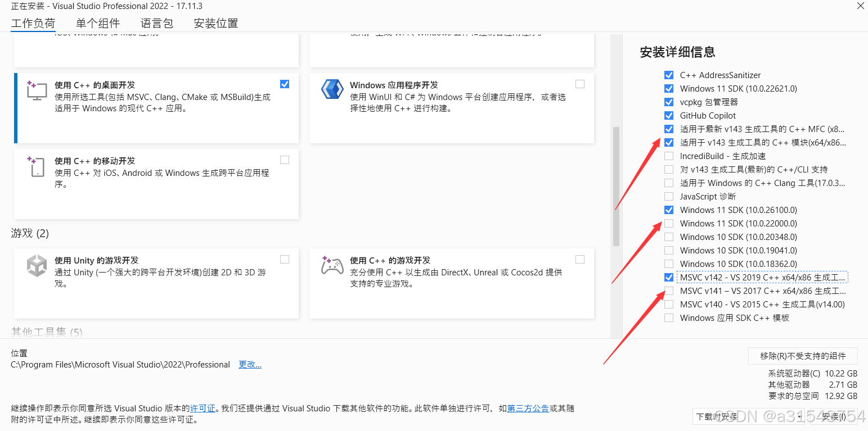The image size is (868, 431).
Task: Click the 其他驱动器 2.71 GB entry
Action: click(813, 385)
